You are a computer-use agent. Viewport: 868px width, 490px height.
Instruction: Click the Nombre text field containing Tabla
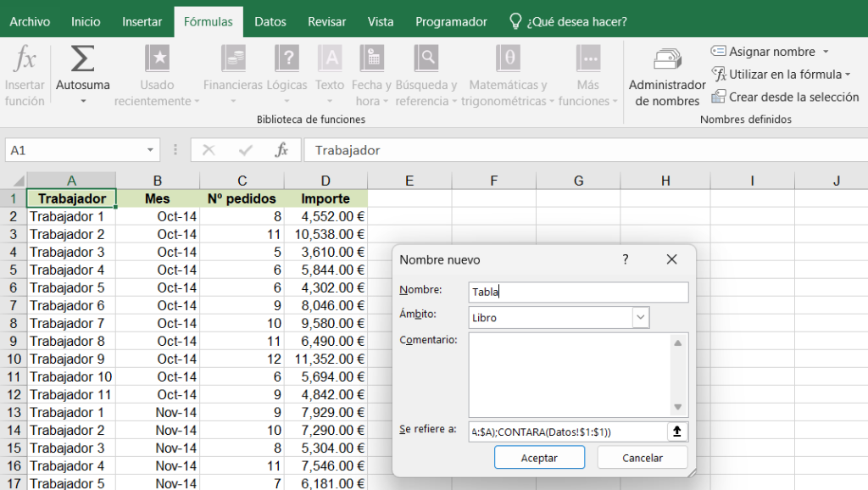578,292
